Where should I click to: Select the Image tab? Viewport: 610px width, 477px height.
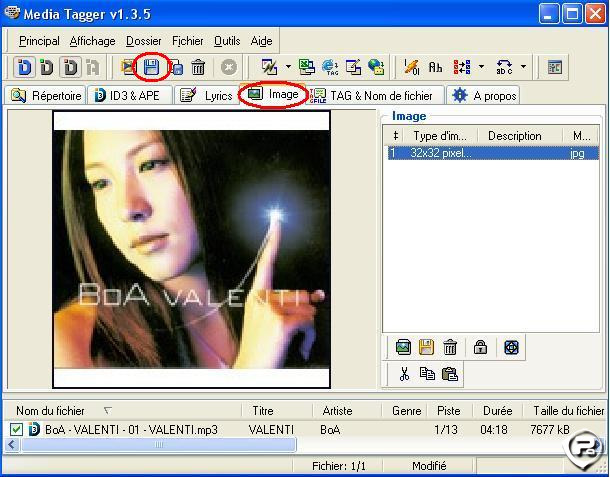coord(273,94)
